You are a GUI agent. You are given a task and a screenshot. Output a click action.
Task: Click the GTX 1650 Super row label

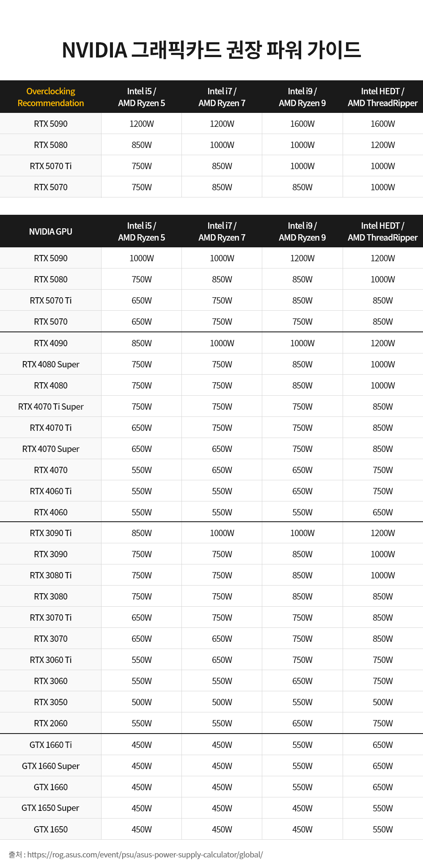(x=51, y=808)
